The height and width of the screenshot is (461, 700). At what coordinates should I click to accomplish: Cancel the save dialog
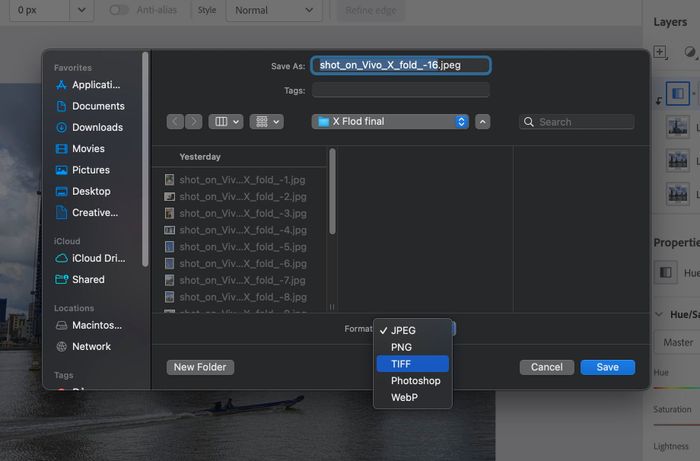pyautogui.click(x=546, y=367)
